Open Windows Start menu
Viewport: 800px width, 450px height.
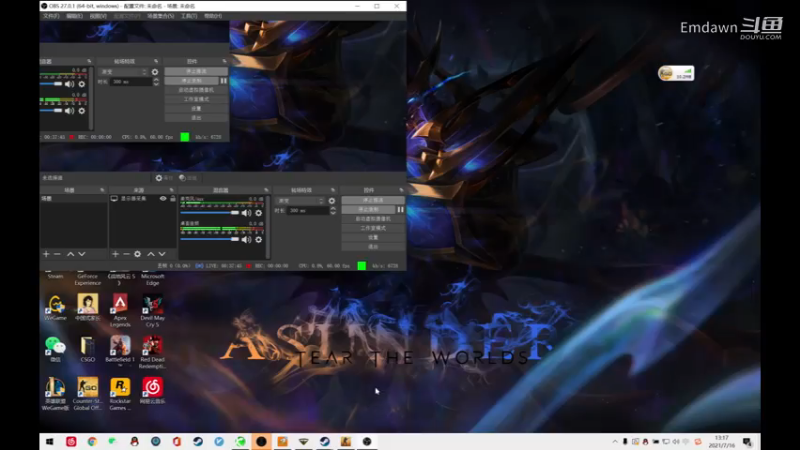click(49, 442)
